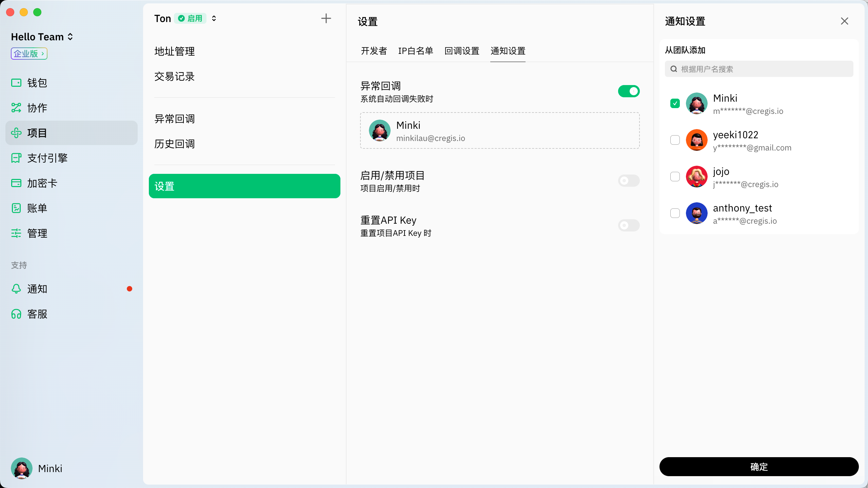Viewport: 868px width, 488px height.
Task: Open the Ton project selector arrows
Action: [x=214, y=18]
